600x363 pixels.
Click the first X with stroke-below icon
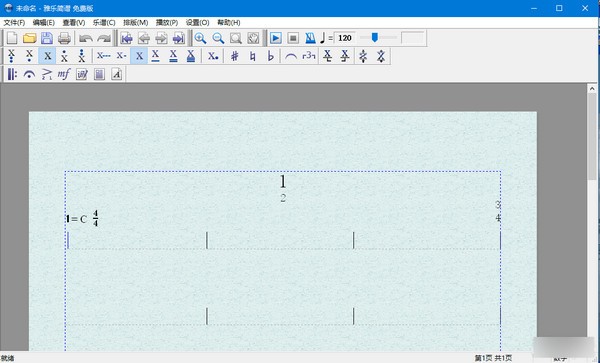(328, 56)
